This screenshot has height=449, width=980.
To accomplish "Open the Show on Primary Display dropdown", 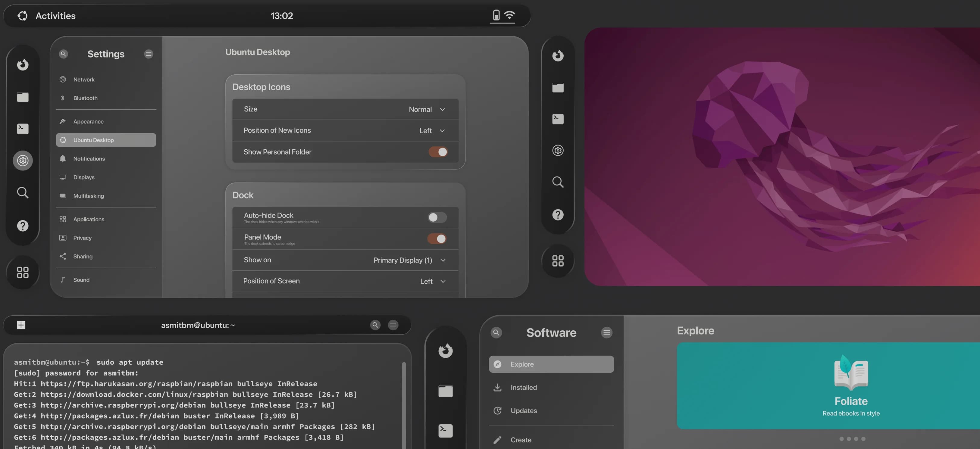I will 409,260.
